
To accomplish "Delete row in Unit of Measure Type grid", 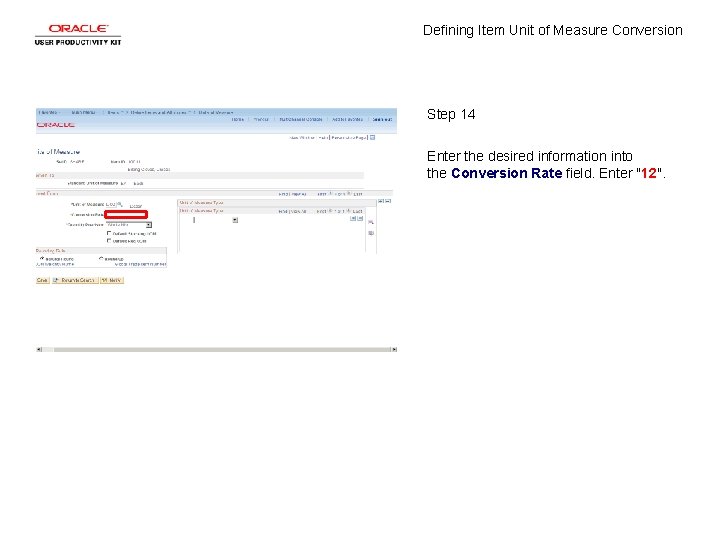I will click(360, 219).
